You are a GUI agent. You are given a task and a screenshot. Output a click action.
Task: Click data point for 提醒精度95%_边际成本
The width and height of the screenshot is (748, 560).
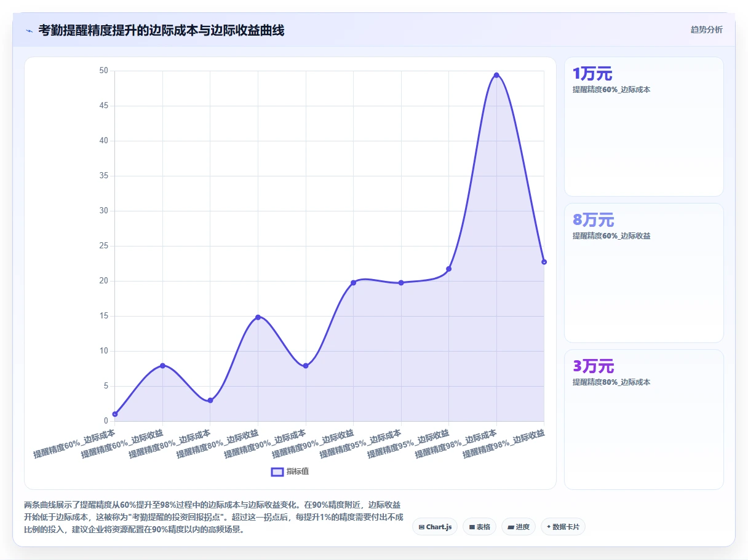(401, 283)
